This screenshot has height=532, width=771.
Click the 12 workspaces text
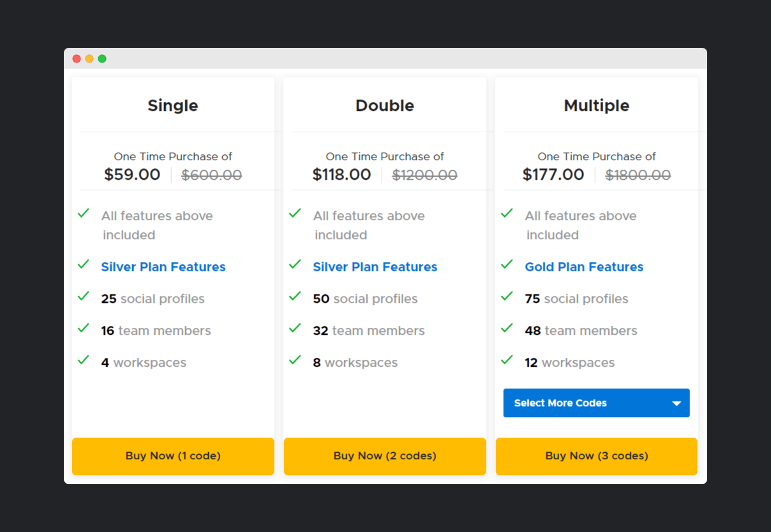570,362
